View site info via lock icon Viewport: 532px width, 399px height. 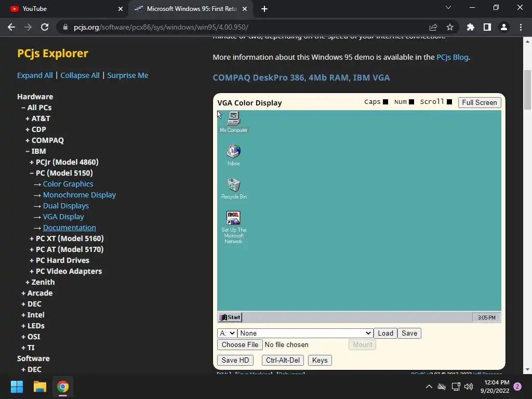coord(65,27)
